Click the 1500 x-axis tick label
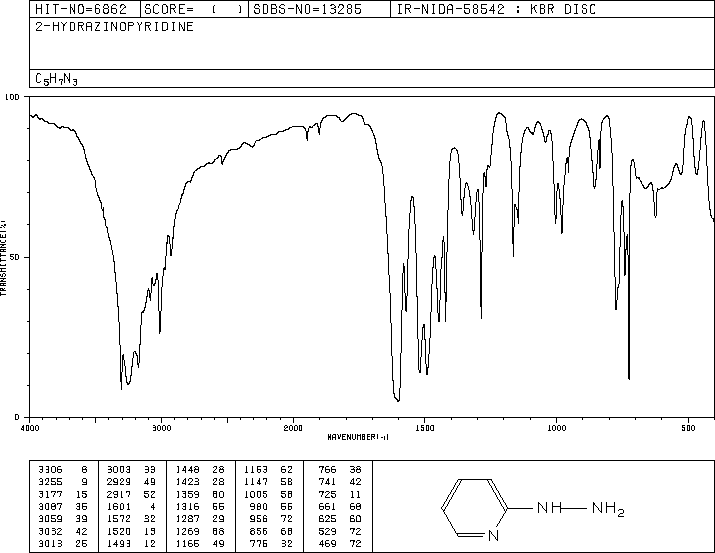This screenshot has width=715, height=553. pos(425,428)
